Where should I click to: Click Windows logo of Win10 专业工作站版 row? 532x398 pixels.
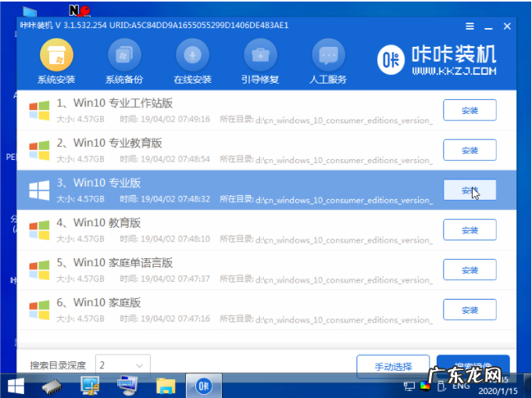(x=39, y=110)
